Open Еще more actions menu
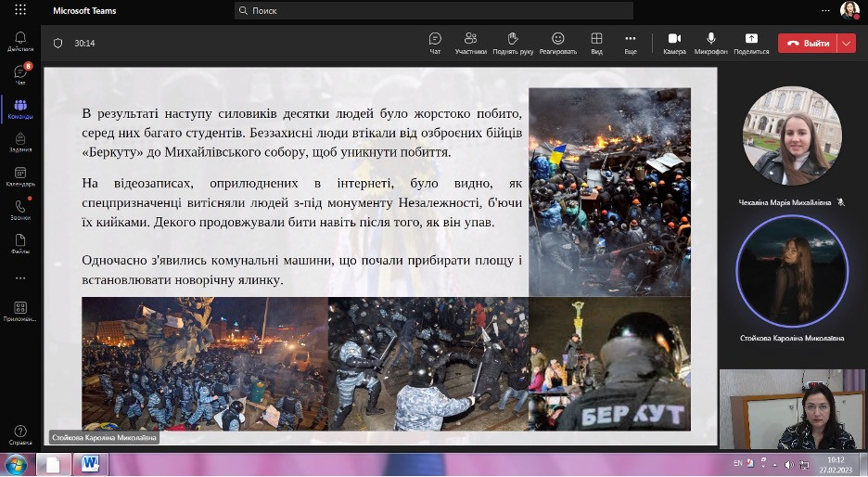Image resolution: width=868 pixels, height=477 pixels. point(631,43)
